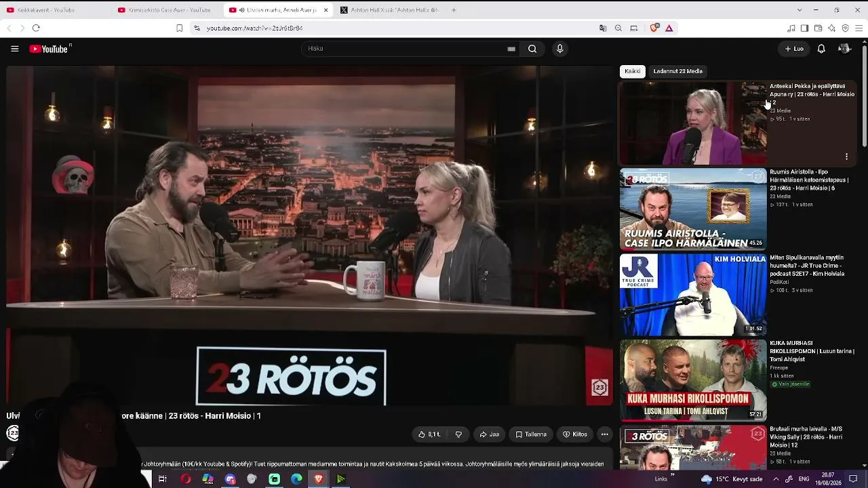868x488 pixels.
Task: Dislike the video
Action: tap(458, 434)
